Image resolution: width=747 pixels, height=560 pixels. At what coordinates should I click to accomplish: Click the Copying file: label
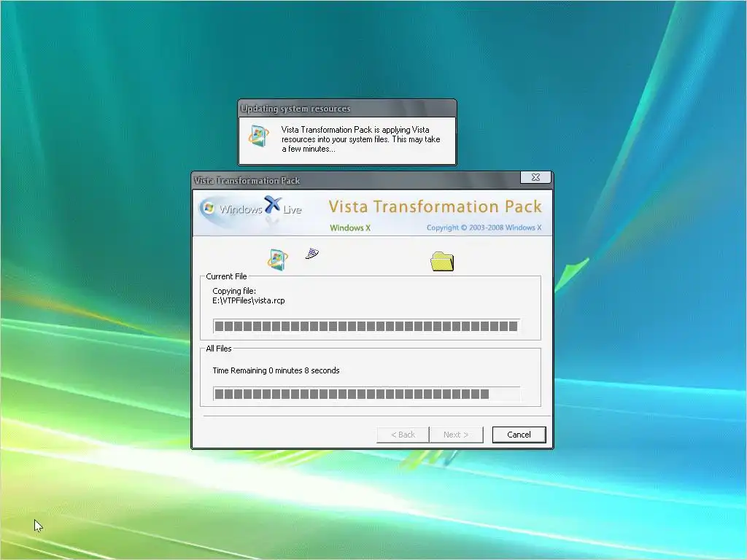click(234, 291)
